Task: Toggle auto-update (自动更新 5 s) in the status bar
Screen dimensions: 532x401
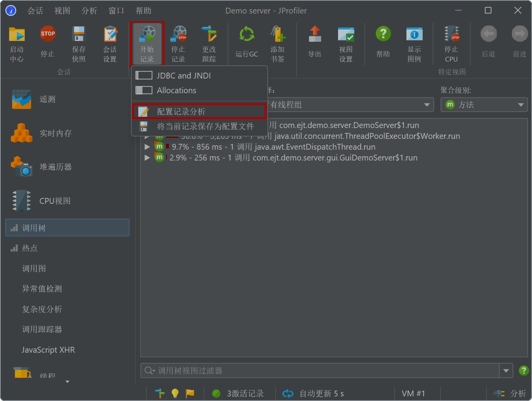Action: click(x=313, y=394)
